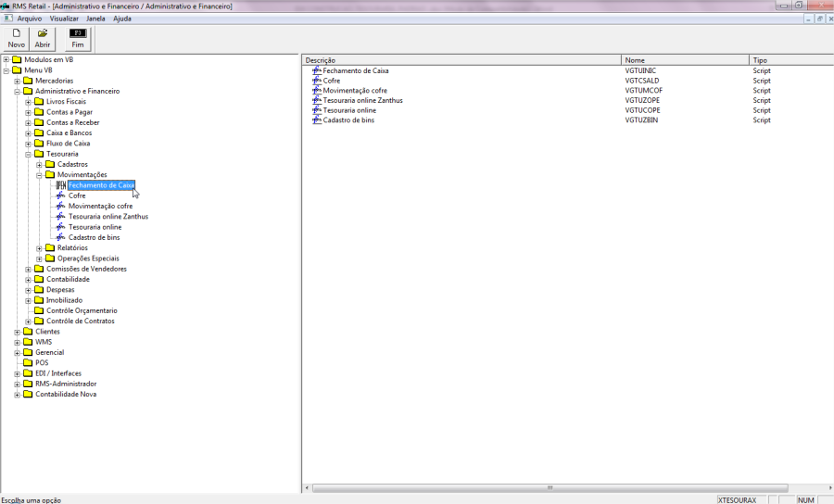The image size is (834, 504).
Task: Select the WMS tree item
Action: (44, 342)
